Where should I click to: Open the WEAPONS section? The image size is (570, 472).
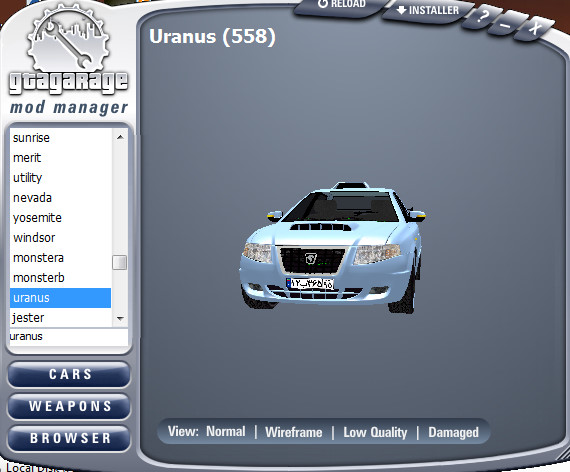click(69, 406)
